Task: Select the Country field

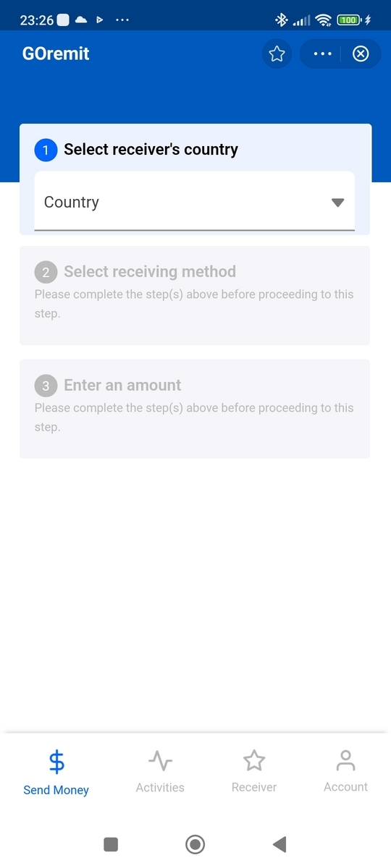Action: coord(195,202)
